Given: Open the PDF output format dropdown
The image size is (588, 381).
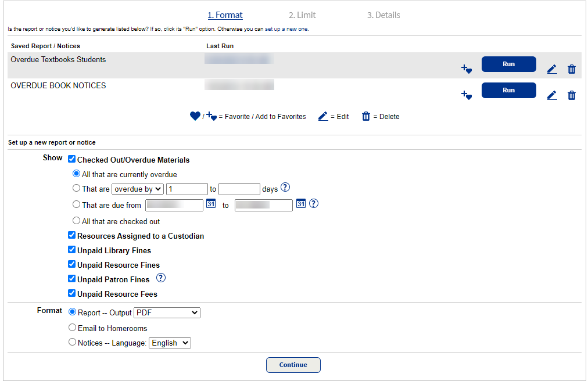Looking at the screenshot, I should pos(167,312).
